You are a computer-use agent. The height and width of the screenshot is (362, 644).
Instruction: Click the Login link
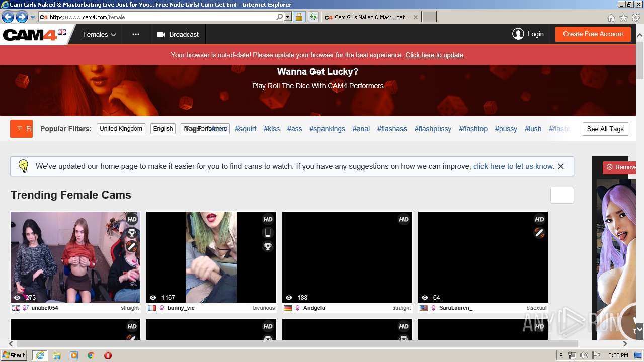click(x=535, y=34)
